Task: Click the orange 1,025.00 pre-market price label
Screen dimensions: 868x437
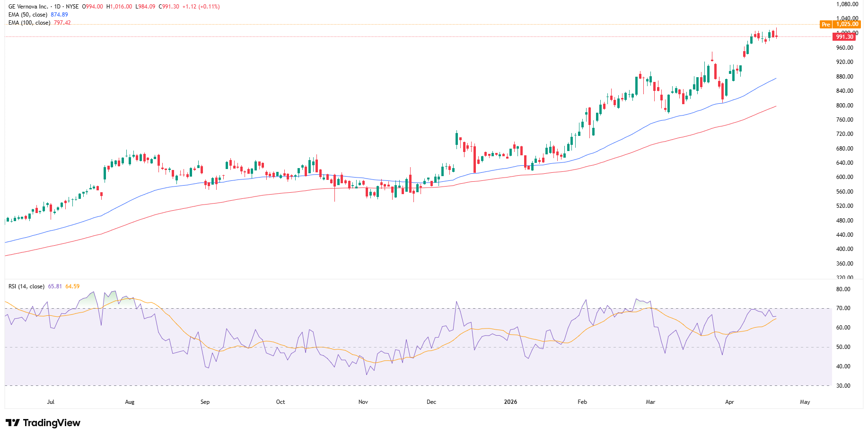Action: pyautogui.click(x=847, y=25)
